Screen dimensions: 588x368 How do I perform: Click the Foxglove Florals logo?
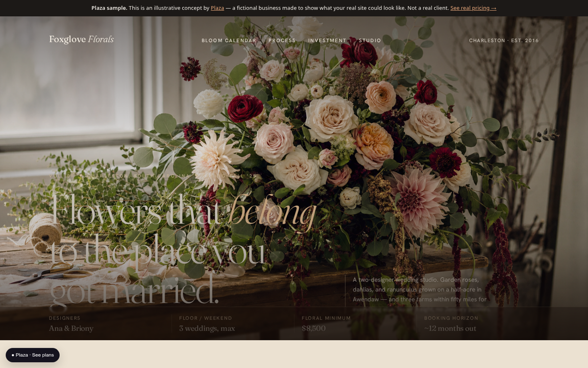[x=81, y=40]
